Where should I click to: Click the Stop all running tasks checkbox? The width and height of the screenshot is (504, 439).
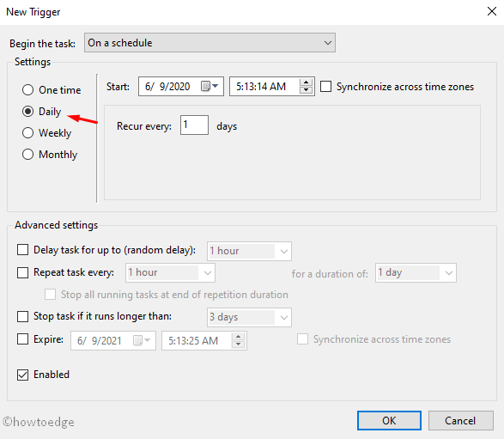click(x=50, y=295)
